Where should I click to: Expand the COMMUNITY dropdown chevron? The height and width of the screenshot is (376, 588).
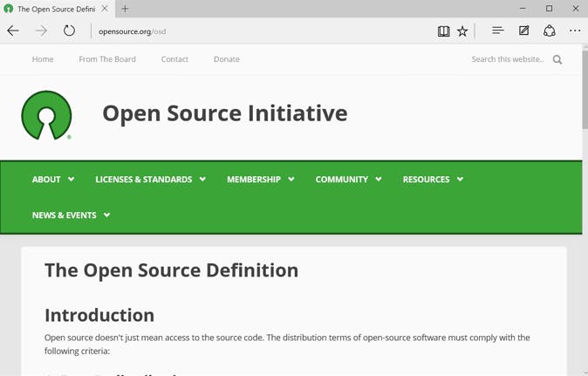[x=379, y=179]
